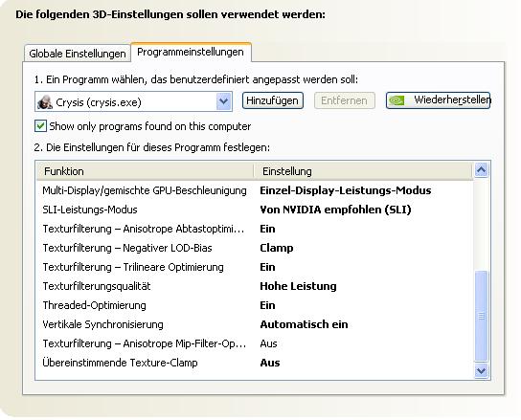The image size is (521, 420).
Task: Click the Clamp setting value
Action: pyautogui.click(x=277, y=249)
